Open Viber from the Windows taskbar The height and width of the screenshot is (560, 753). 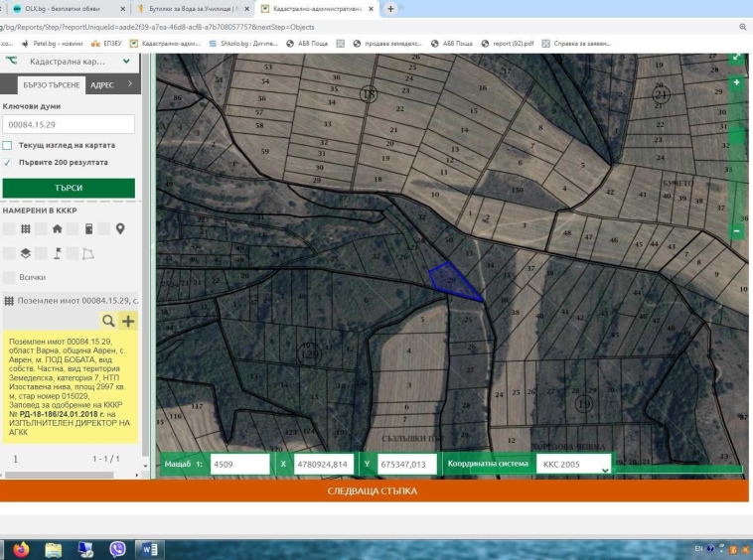[117, 549]
